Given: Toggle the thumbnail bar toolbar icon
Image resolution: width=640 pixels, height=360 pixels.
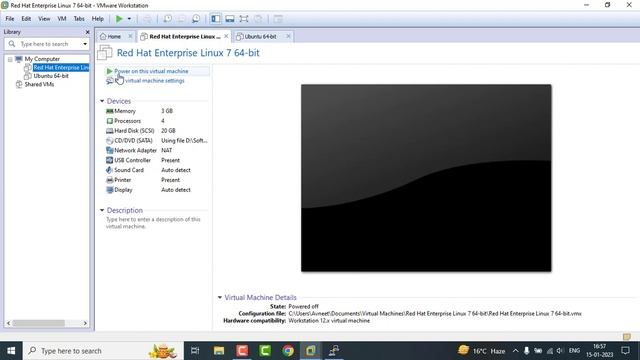Looking at the screenshot, I should (x=230, y=19).
